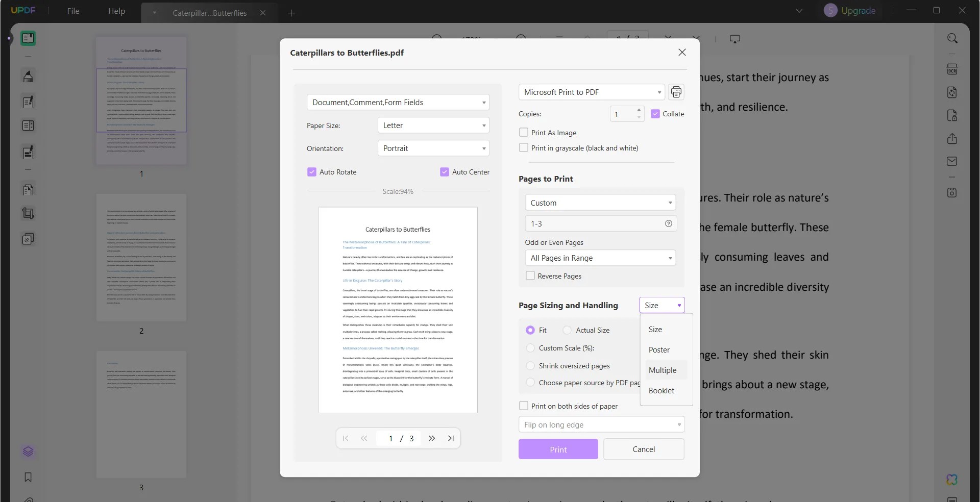Switch to the Caterpillar...Butterflies tab

(x=209, y=13)
